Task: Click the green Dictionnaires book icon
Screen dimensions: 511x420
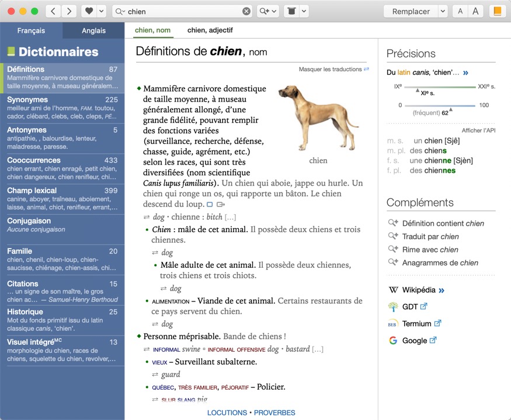Action: (x=11, y=51)
